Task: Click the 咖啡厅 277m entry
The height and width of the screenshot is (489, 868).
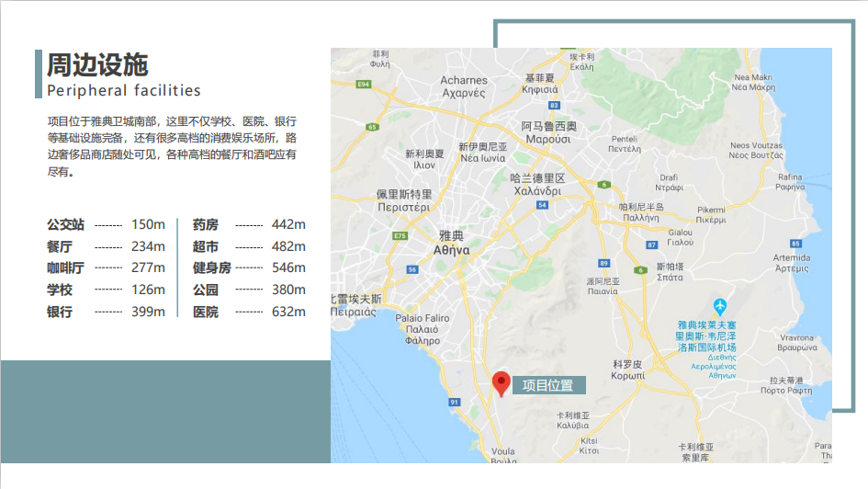Action: coord(106,267)
